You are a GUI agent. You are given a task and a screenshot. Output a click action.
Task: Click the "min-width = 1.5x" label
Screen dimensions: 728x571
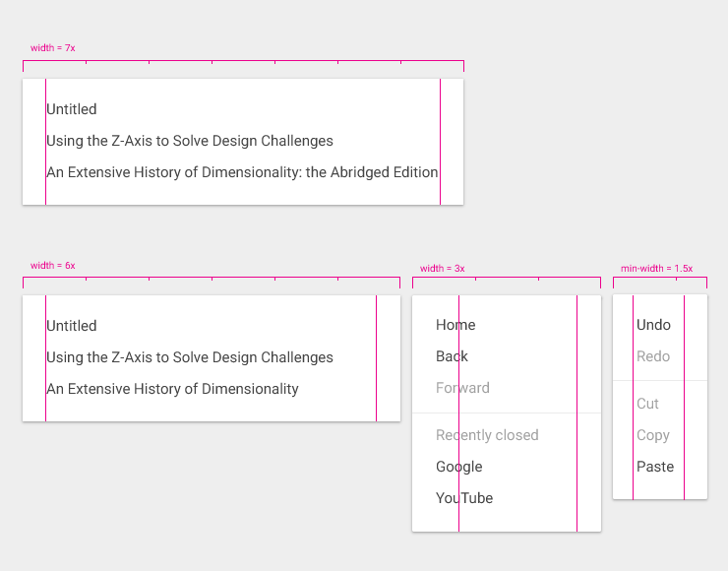click(x=656, y=269)
